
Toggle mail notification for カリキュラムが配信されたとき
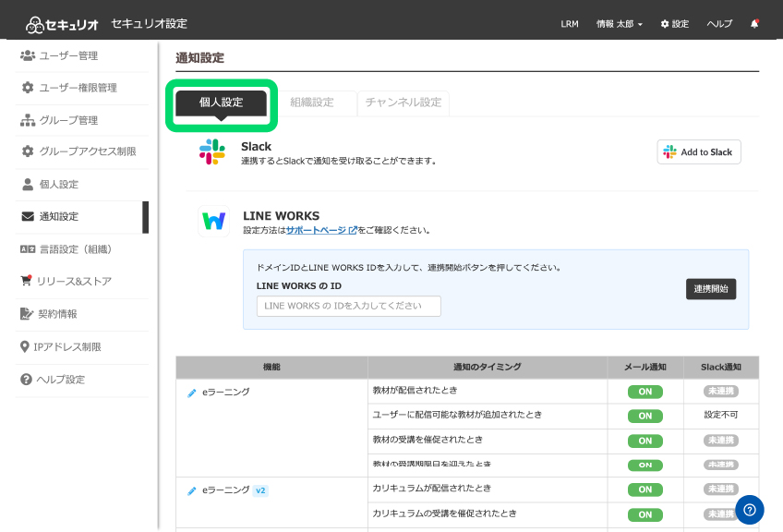(x=645, y=490)
